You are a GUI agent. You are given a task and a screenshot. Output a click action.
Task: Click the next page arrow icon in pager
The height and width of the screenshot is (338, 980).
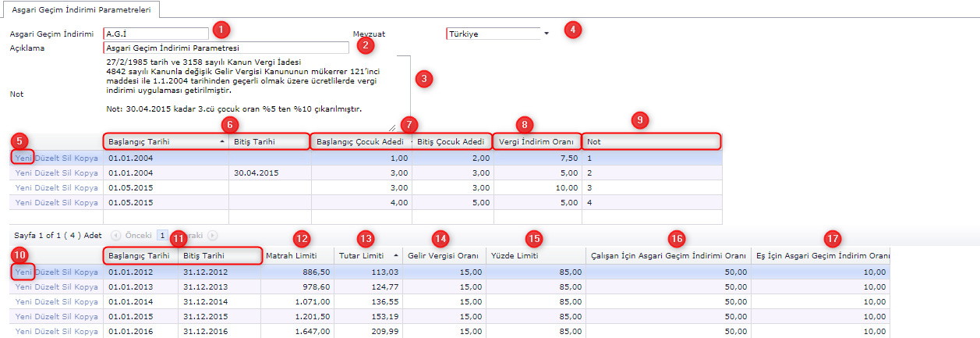pyautogui.click(x=212, y=234)
